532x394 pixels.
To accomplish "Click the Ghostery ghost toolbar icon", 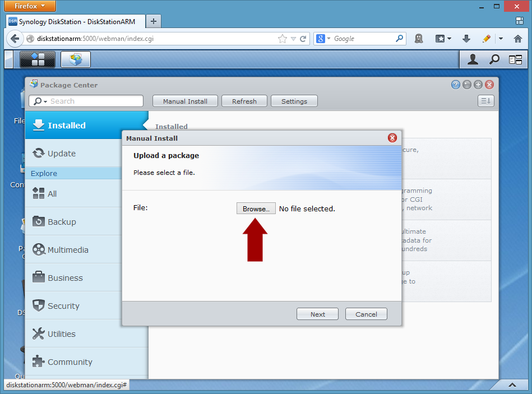I will pyautogui.click(x=419, y=39).
